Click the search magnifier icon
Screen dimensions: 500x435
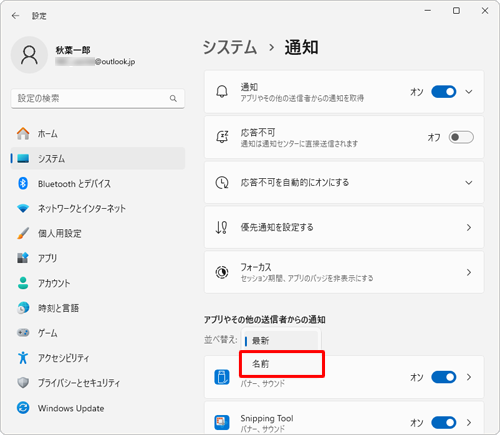[x=173, y=98]
